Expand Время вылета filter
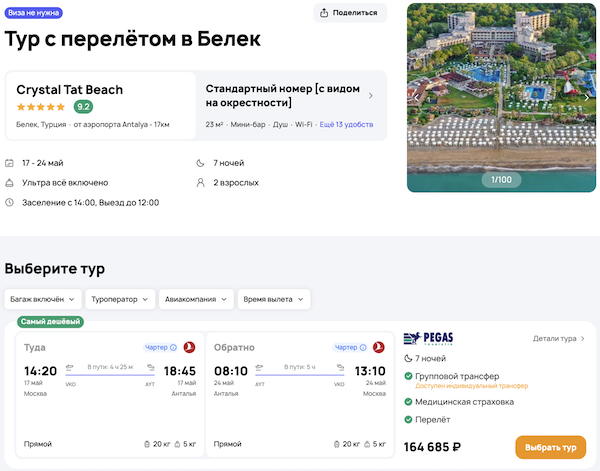The image size is (600, 471). pos(275,299)
